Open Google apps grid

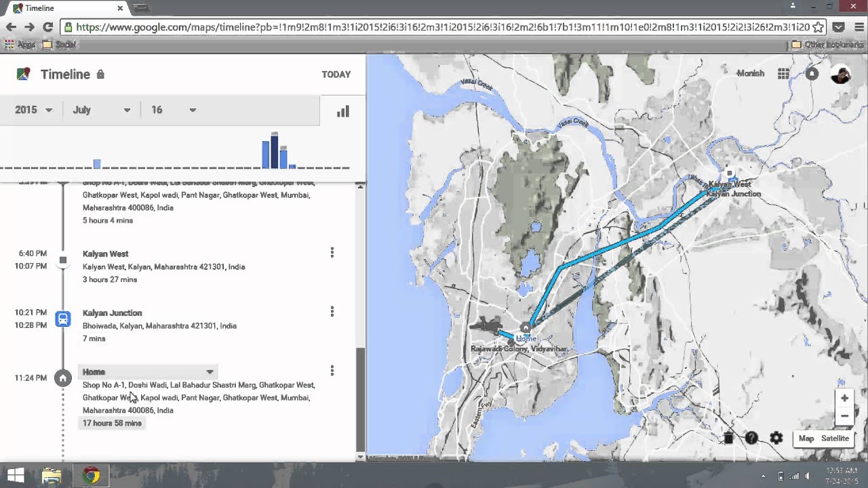tap(783, 74)
